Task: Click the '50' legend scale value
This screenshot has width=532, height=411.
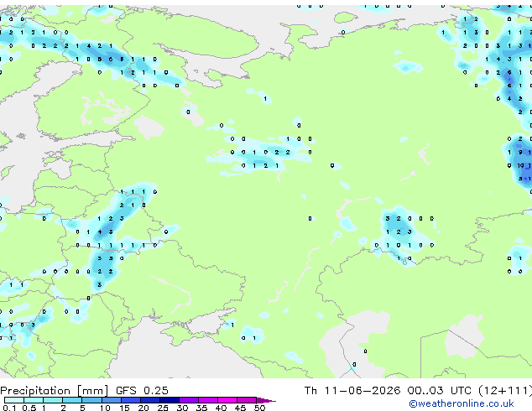Action: 259,408
